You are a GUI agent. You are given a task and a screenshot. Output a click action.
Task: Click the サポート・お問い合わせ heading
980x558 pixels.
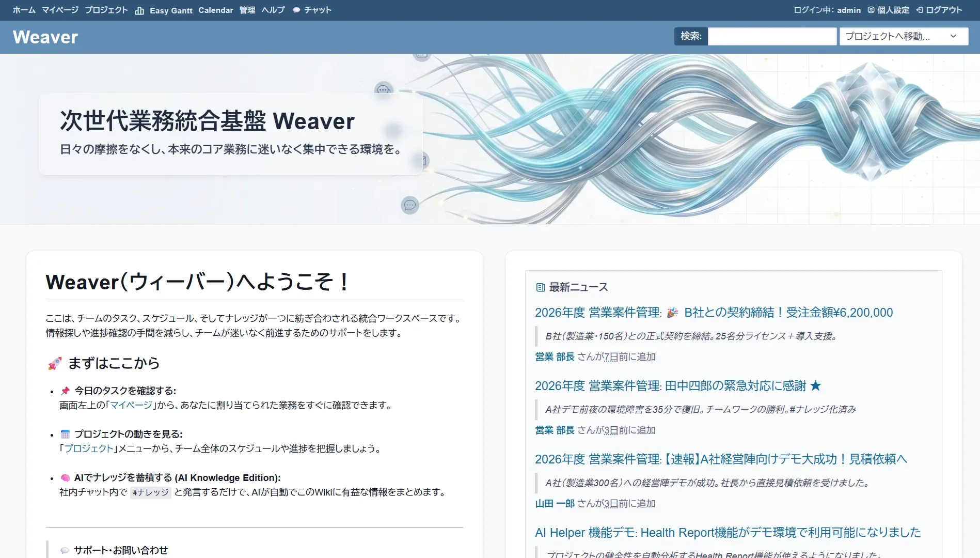[x=121, y=550]
